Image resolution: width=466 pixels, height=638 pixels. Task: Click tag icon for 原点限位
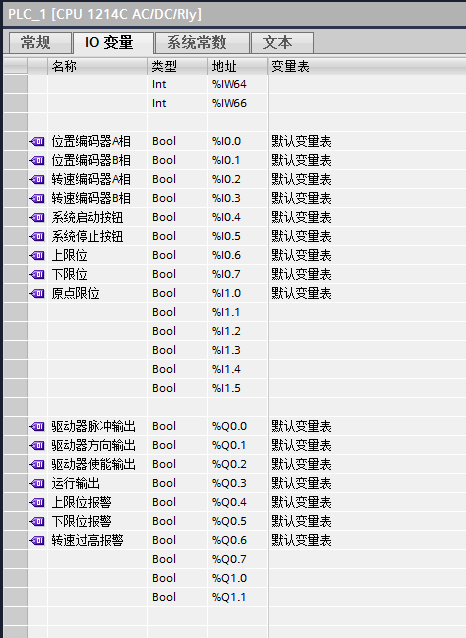click(x=37, y=293)
